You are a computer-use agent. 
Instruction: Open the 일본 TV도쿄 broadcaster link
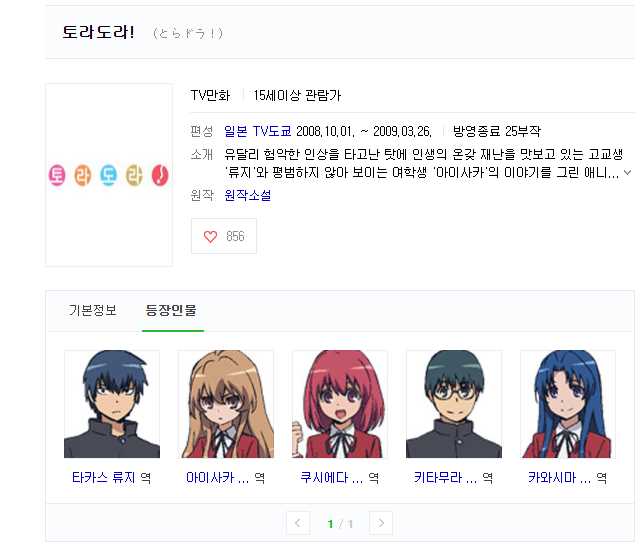[x=258, y=131]
